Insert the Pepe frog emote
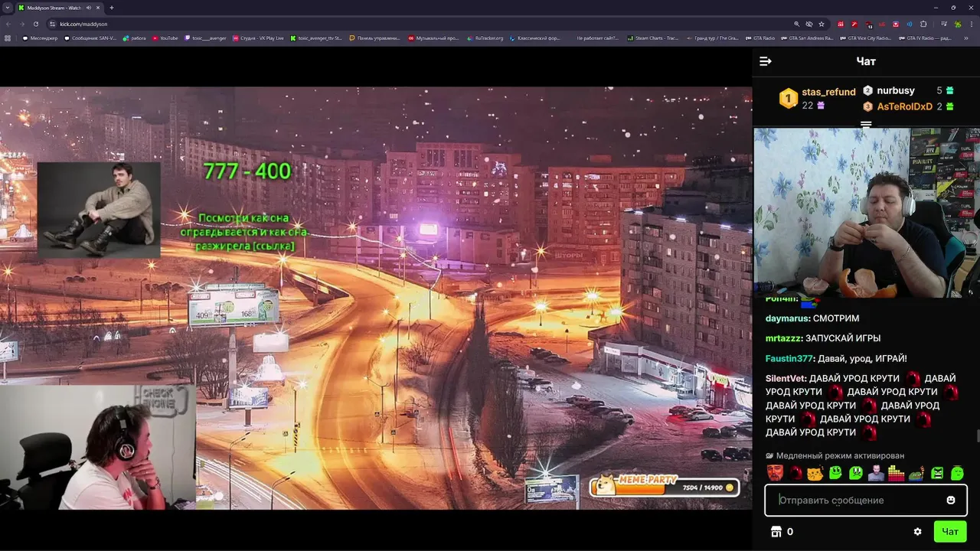 coord(916,474)
